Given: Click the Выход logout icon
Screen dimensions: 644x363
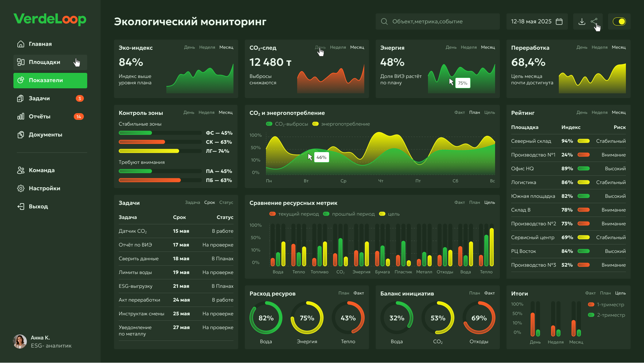Looking at the screenshot, I should (21, 207).
